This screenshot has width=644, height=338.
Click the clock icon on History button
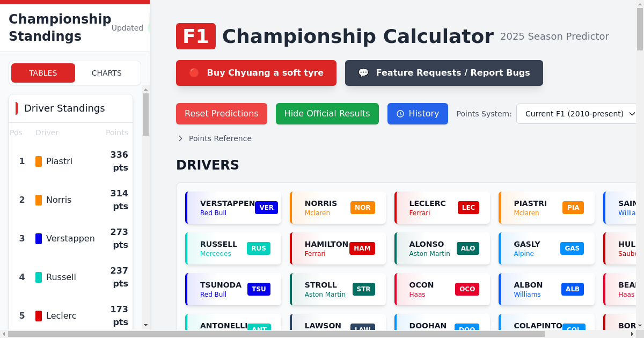[400, 114]
